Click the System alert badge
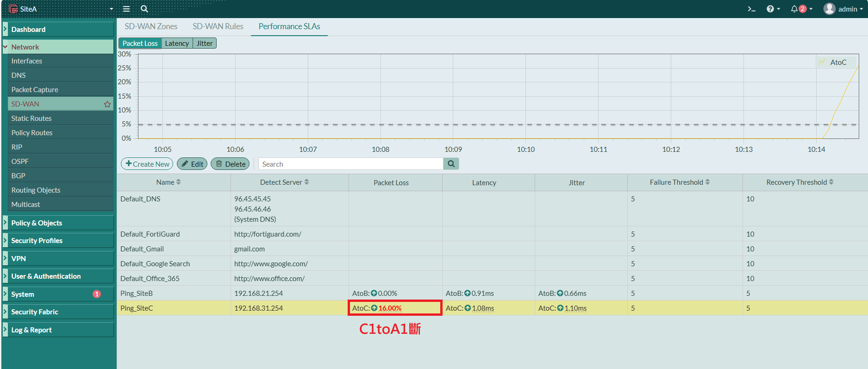The width and height of the screenshot is (868, 369). coord(97,294)
